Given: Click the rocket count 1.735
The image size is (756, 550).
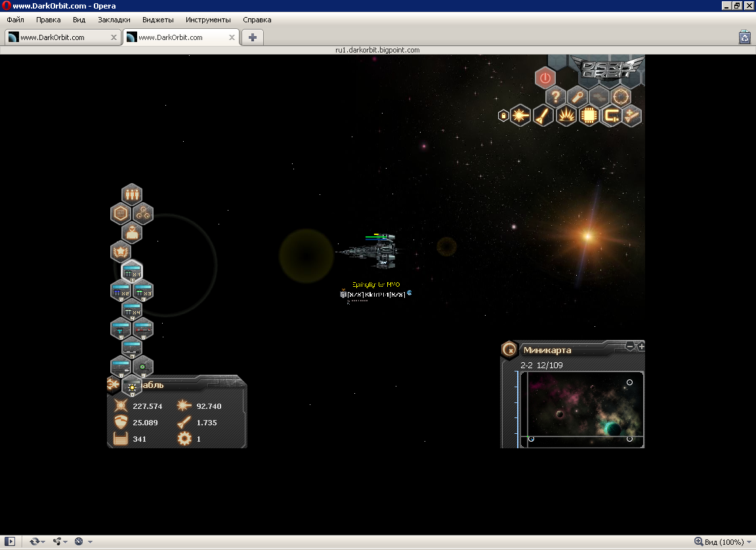Looking at the screenshot, I should (x=207, y=423).
